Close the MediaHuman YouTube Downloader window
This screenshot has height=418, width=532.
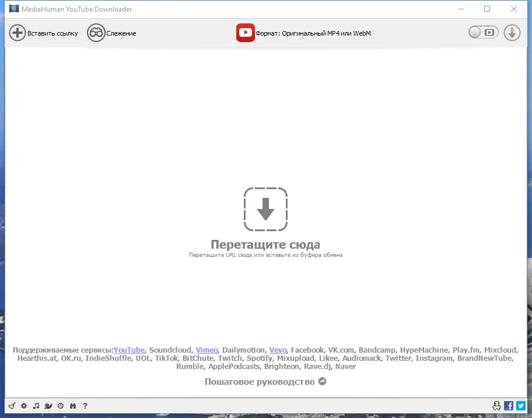coord(514,9)
